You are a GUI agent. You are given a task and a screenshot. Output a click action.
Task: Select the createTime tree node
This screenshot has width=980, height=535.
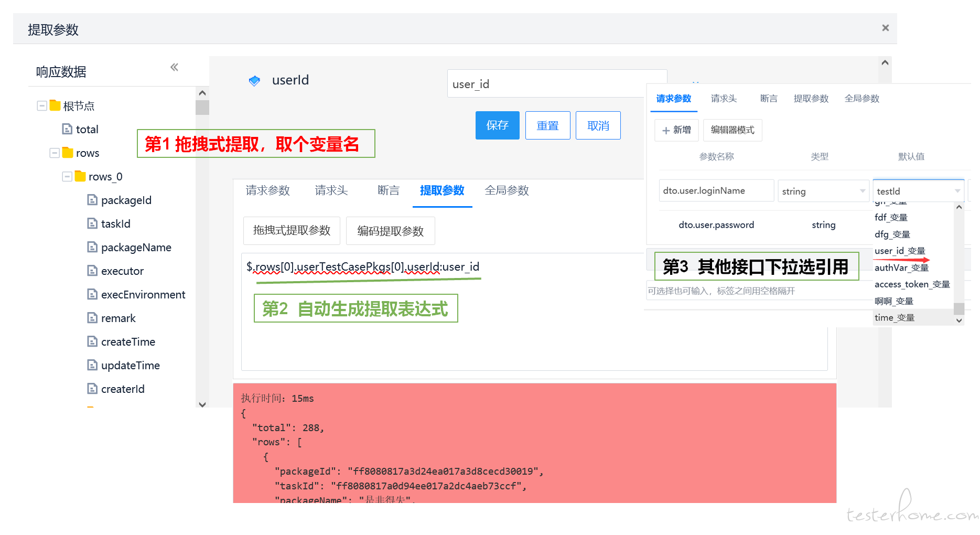(x=128, y=342)
